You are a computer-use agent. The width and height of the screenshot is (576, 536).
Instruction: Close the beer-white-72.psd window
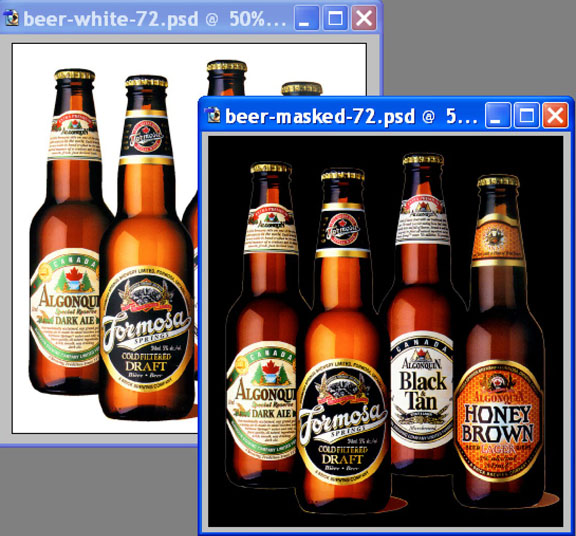[364, 18]
